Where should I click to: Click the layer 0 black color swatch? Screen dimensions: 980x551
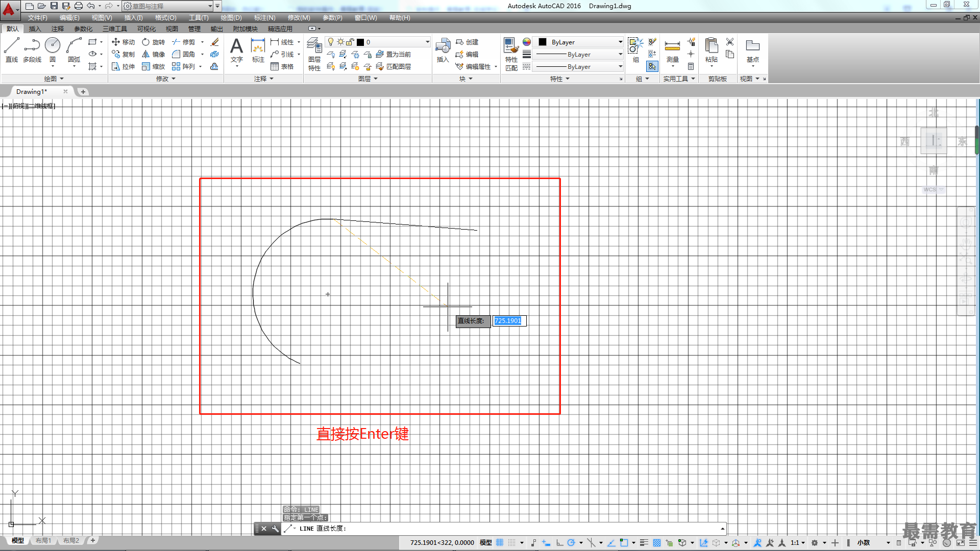[x=360, y=42]
